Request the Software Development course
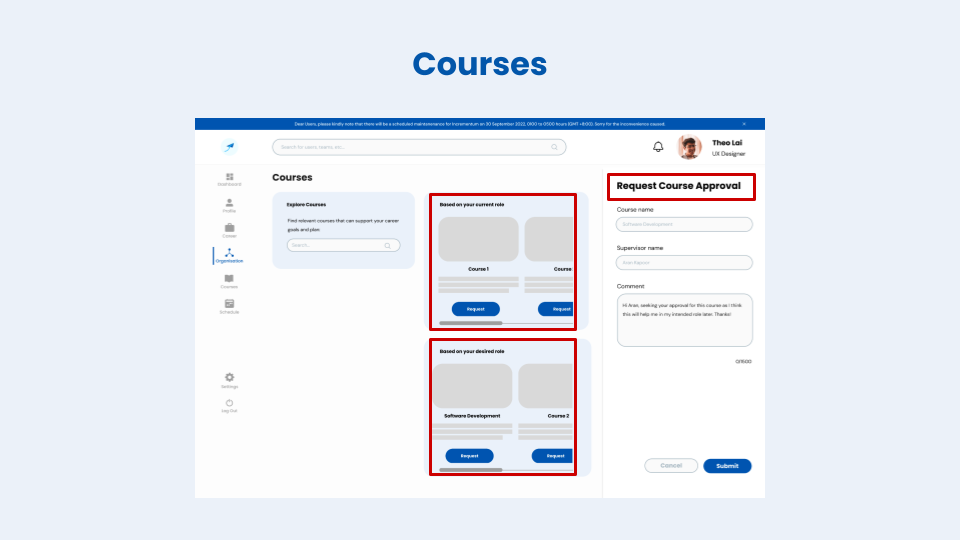The width and height of the screenshot is (960, 540). [x=470, y=456]
